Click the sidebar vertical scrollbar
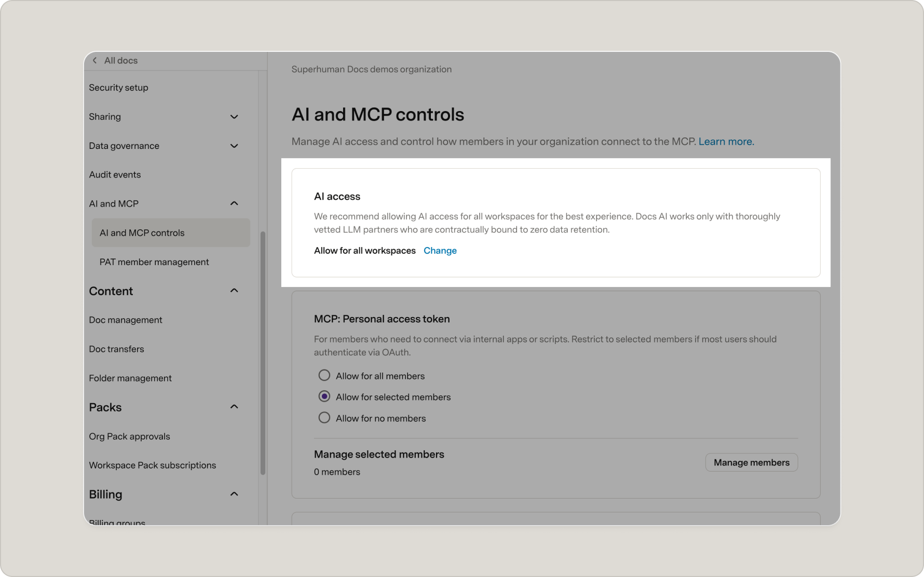 (x=263, y=353)
